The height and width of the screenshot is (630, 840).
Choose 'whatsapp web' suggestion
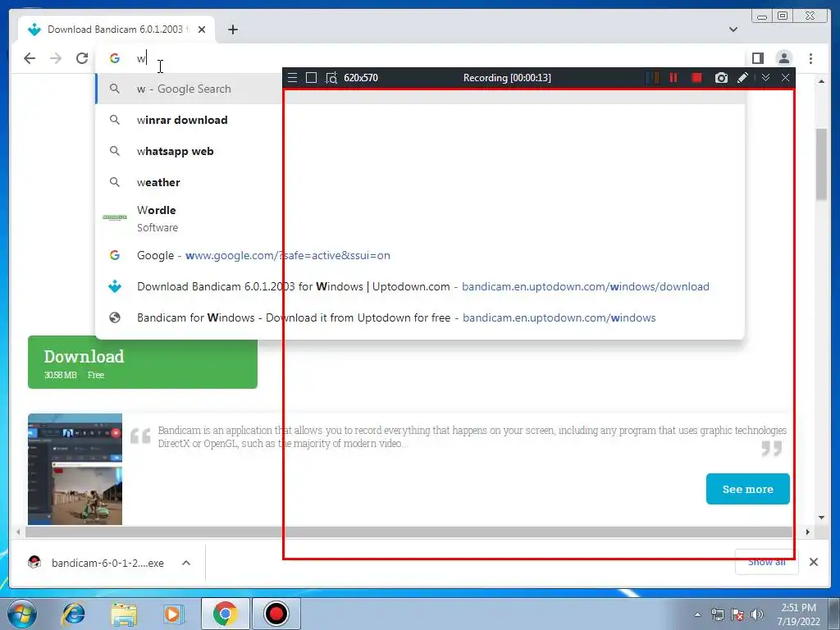(420, 151)
